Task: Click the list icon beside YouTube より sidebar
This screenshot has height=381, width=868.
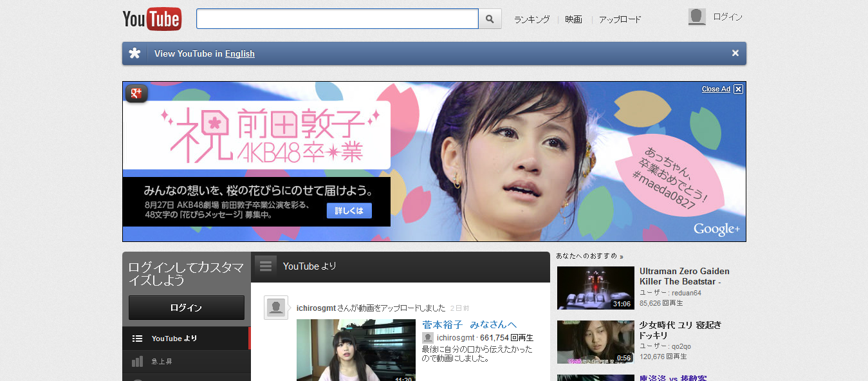Action: [x=137, y=339]
